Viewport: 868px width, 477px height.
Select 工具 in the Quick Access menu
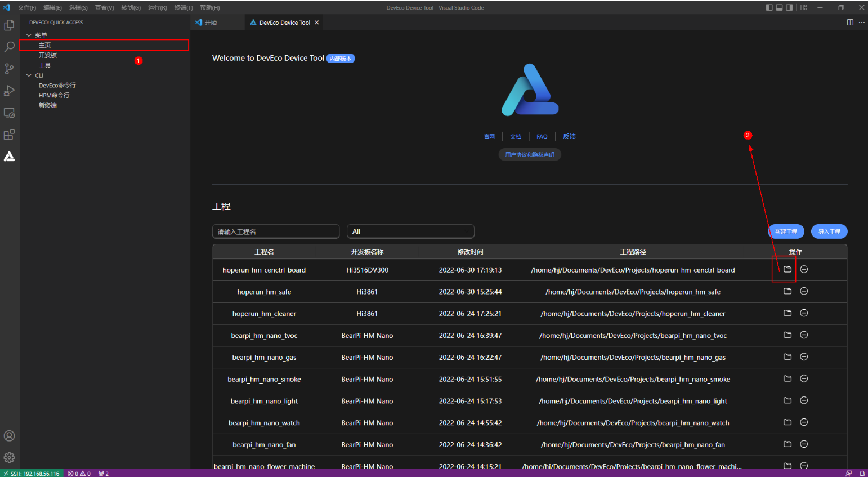pyautogui.click(x=104, y=65)
